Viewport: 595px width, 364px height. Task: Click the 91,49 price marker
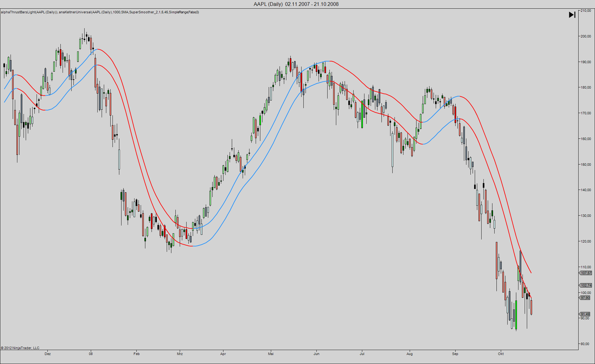point(585,314)
